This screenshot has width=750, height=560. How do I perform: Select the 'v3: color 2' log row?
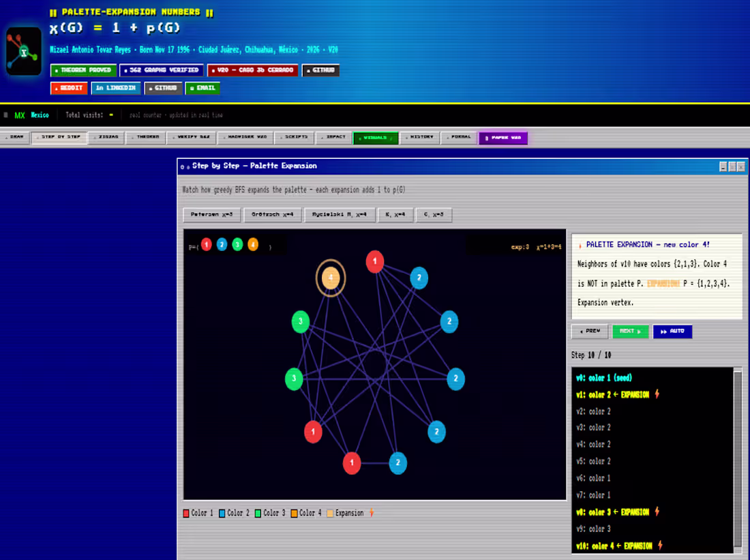594,428
